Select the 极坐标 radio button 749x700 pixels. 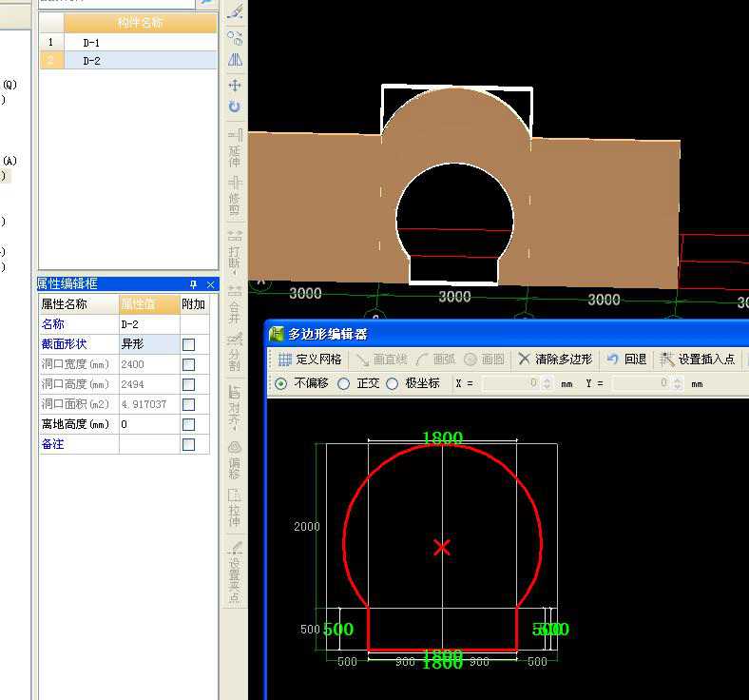(393, 383)
